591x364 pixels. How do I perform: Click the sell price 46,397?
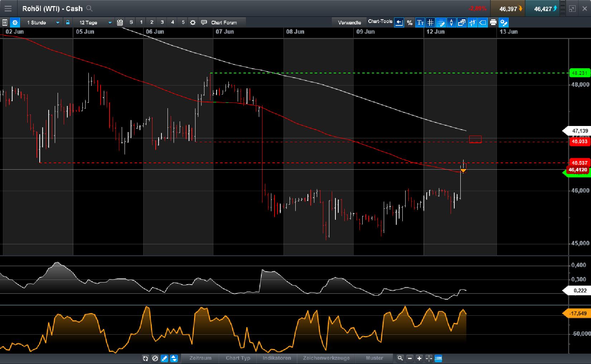(508, 8)
